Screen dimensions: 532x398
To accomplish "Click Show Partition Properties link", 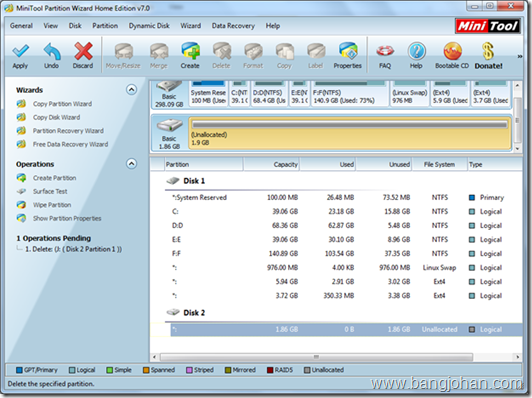I will [67, 218].
